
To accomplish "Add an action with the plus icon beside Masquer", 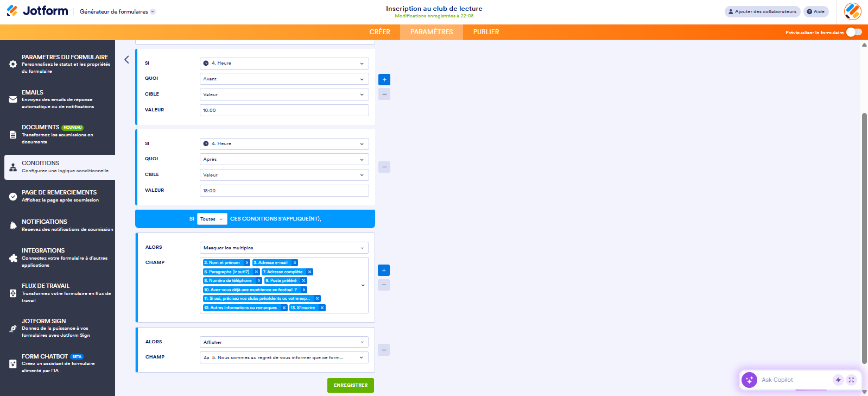I will point(384,271).
